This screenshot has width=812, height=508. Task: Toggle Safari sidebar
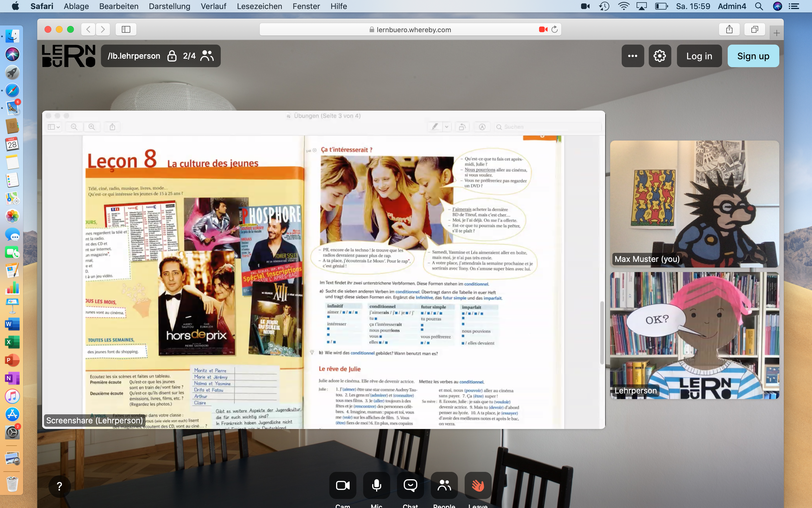coord(126,29)
